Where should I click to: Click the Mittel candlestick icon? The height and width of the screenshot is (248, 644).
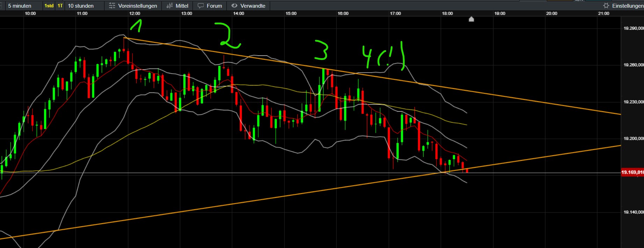(x=169, y=6)
